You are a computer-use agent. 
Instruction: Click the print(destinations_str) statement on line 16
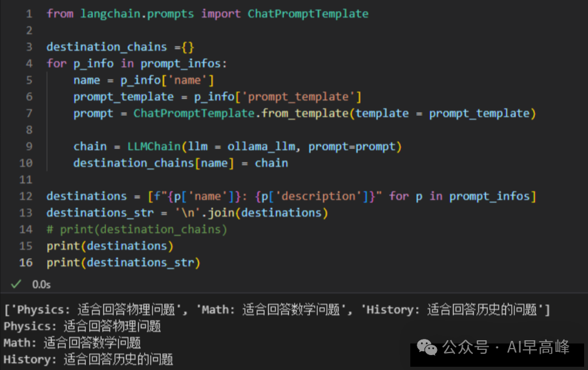pyautogui.click(x=123, y=263)
